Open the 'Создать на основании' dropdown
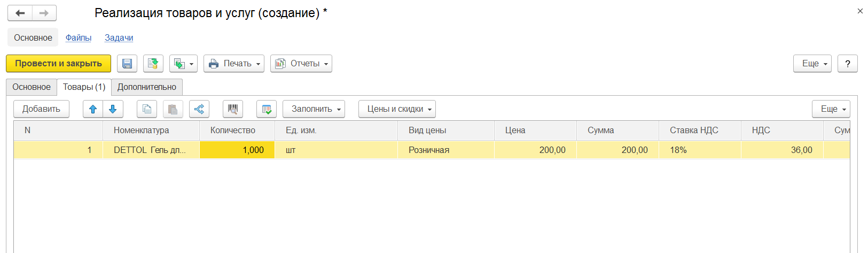The image size is (868, 253). (x=183, y=64)
